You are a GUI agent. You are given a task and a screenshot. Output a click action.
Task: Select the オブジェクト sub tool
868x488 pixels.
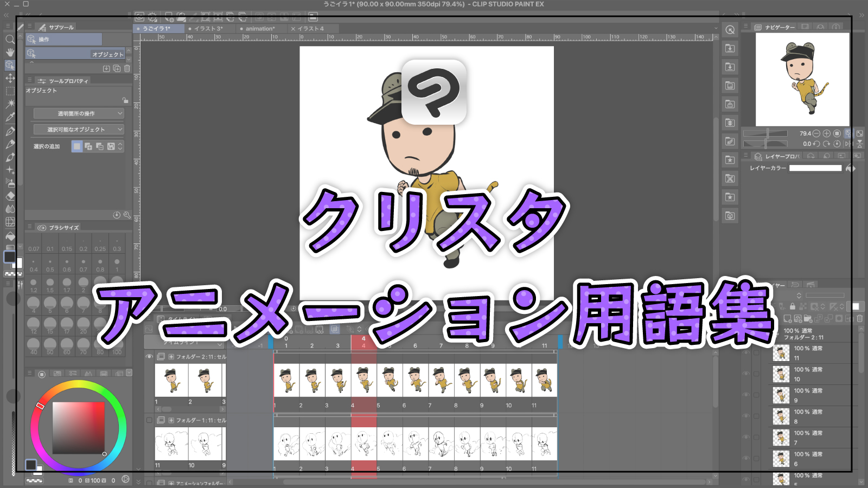75,53
